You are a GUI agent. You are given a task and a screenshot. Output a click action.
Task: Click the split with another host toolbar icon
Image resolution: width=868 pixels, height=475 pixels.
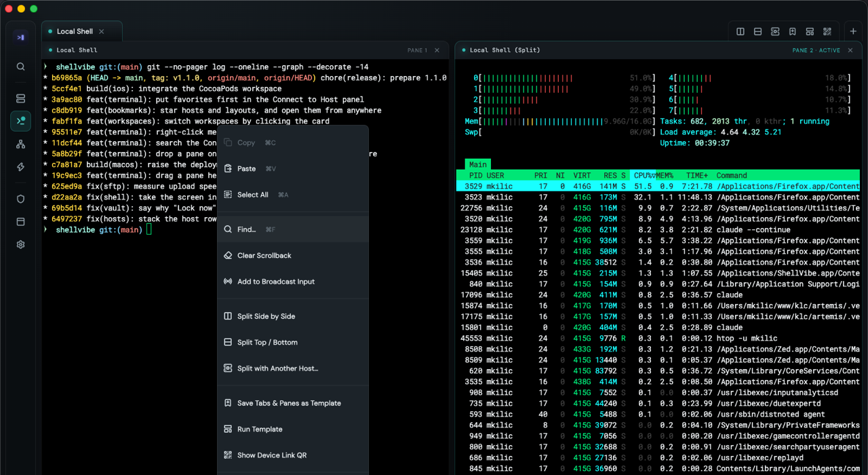[x=775, y=32]
